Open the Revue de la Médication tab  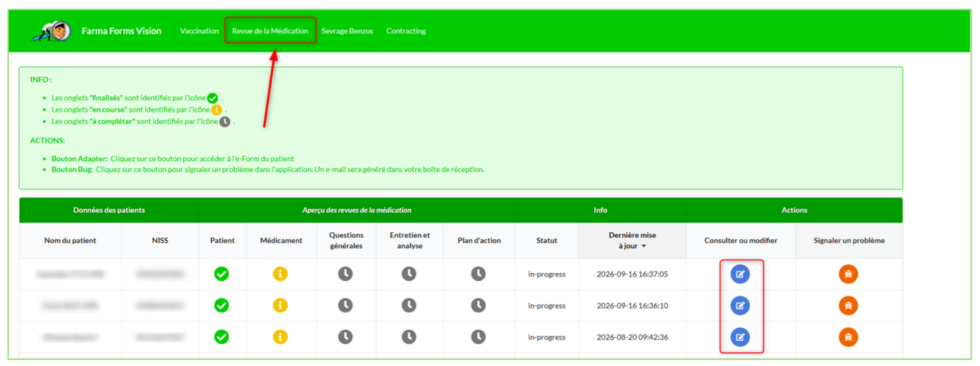[270, 31]
